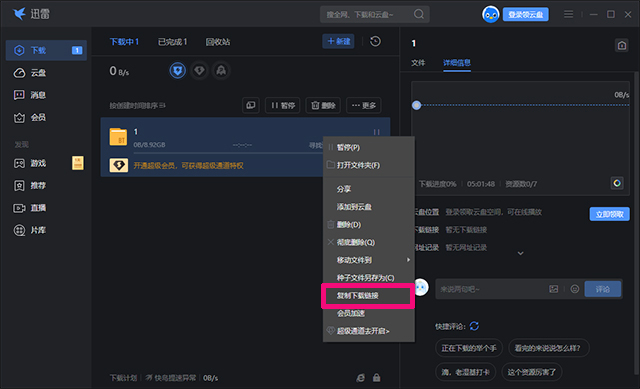This screenshot has height=389, width=640.
Task: Click the multi-select tasks icon
Action: (251, 105)
